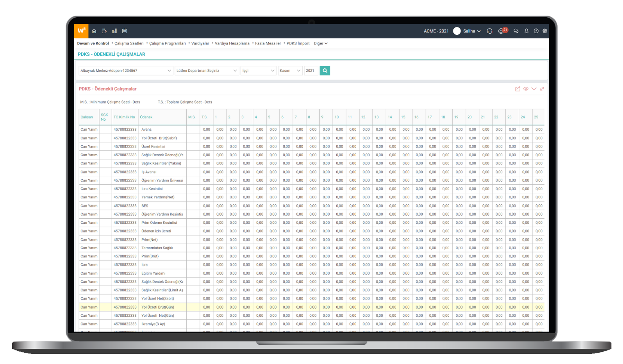The width and height of the screenshot is (623, 364).
Task: Open the Devam ve Kontrol menu
Action: (x=93, y=43)
